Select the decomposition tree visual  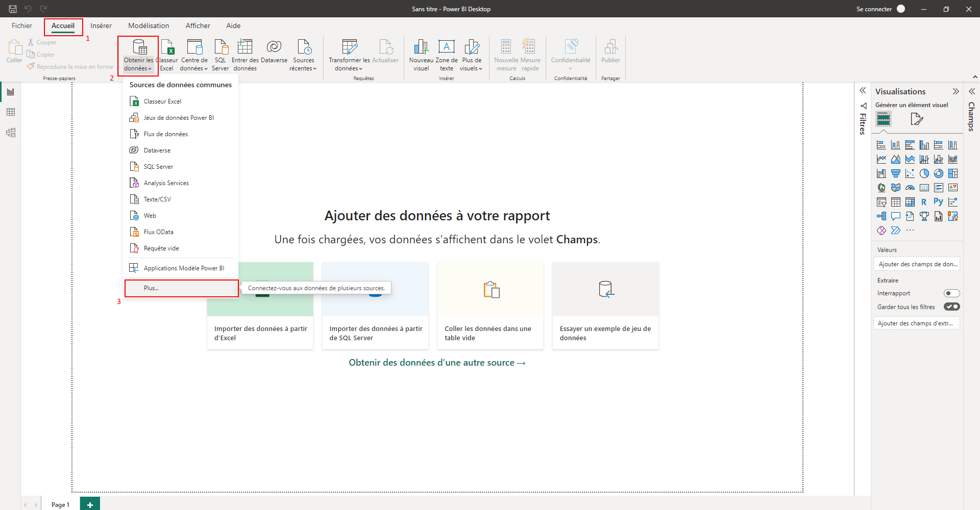[x=881, y=217]
